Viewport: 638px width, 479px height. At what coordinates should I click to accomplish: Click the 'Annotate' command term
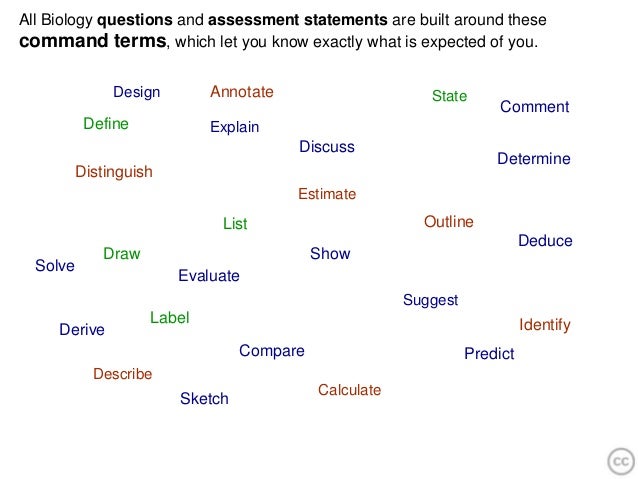click(x=242, y=92)
